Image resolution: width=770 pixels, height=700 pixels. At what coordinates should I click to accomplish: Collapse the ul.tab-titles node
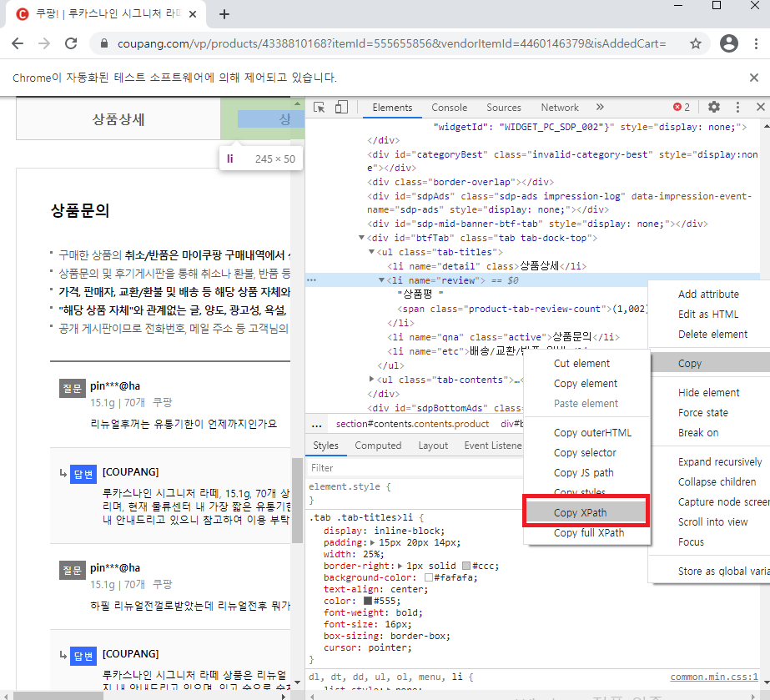(x=371, y=252)
